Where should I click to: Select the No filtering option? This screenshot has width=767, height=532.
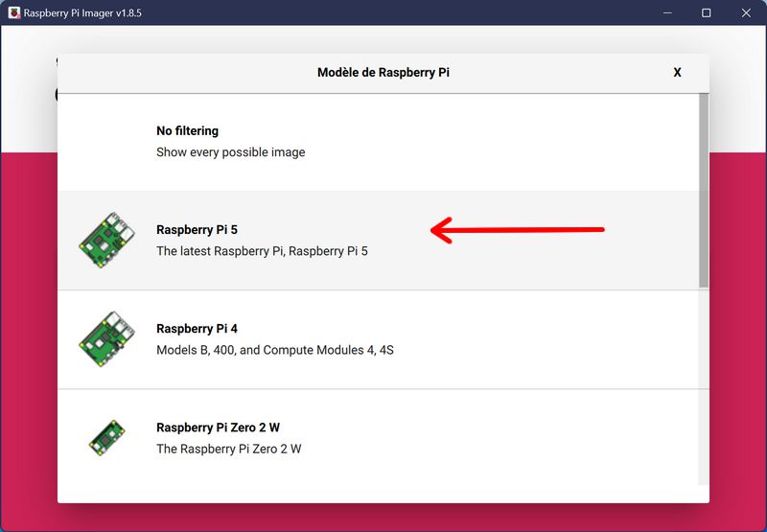tap(378, 142)
